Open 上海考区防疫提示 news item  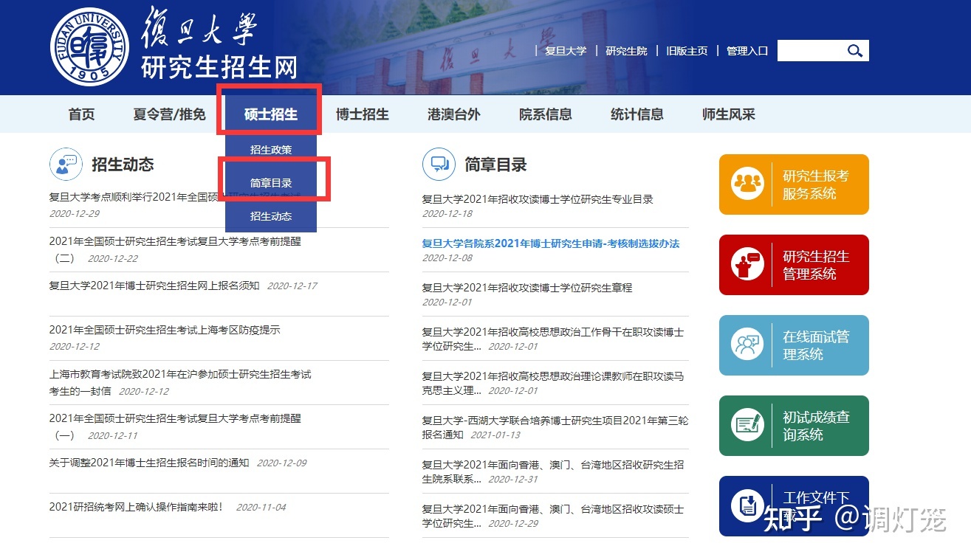(x=165, y=330)
